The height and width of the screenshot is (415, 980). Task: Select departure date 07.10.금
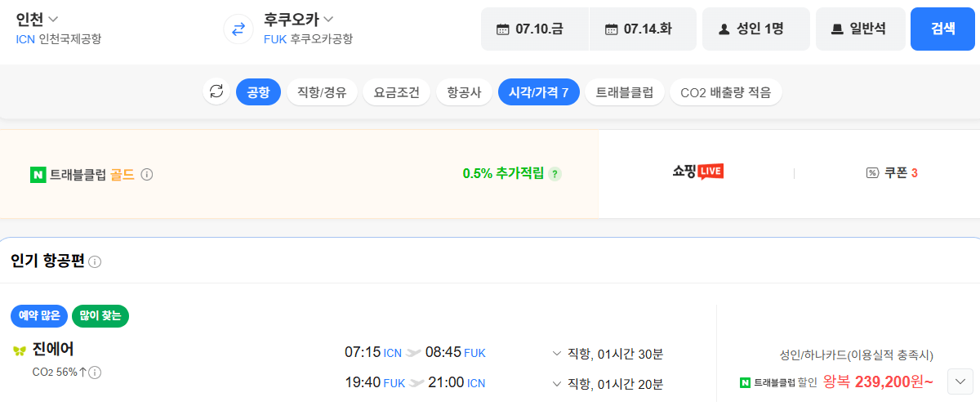[x=535, y=29]
